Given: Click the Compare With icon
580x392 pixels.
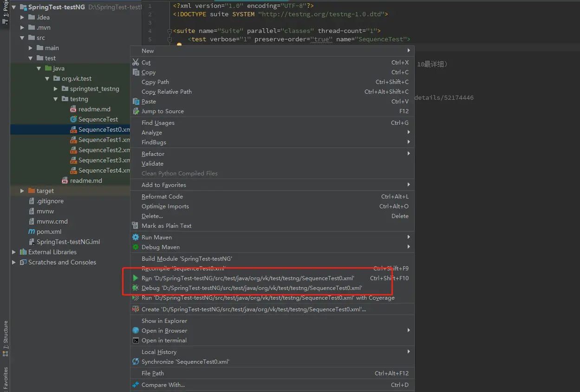Looking at the screenshot, I should tap(136, 385).
